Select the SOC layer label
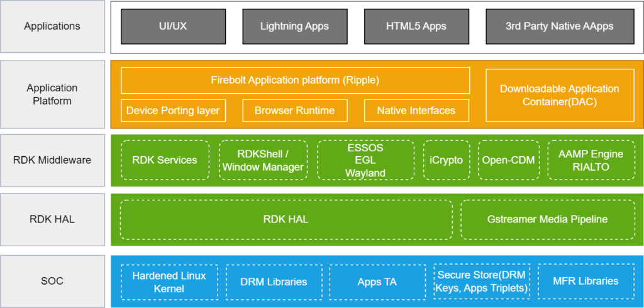Viewport: 644px width, 308px height. 52,281
